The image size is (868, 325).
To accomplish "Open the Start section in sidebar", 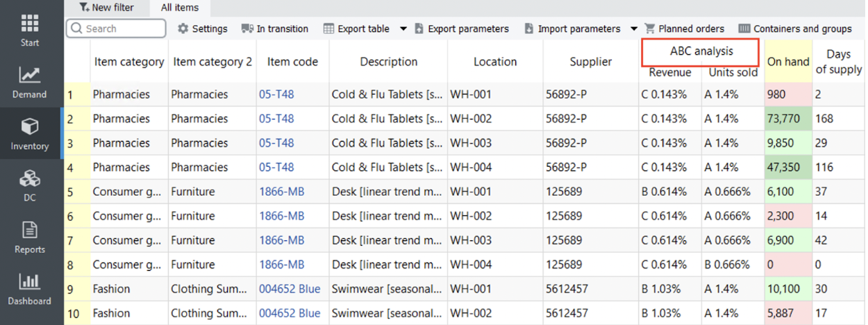I will tap(30, 30).
